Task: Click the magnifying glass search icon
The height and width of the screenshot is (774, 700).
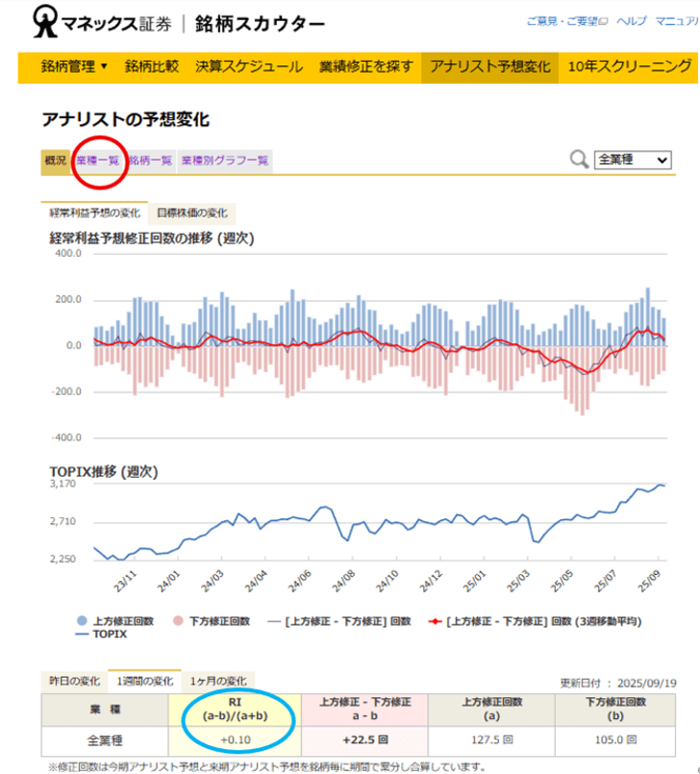Action: [578, 160]
